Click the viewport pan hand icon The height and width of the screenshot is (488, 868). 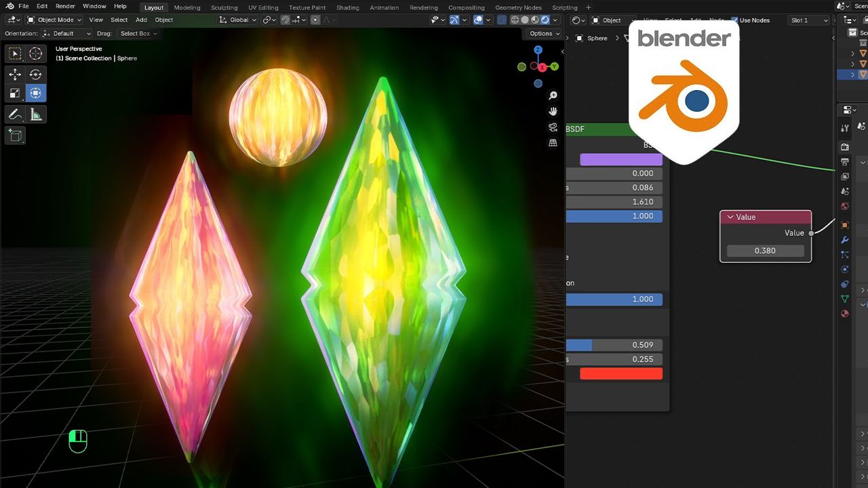coord(553,111)
